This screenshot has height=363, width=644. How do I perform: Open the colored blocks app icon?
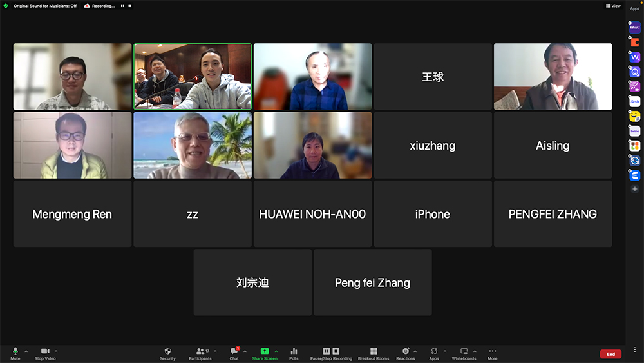coord(634,146)
